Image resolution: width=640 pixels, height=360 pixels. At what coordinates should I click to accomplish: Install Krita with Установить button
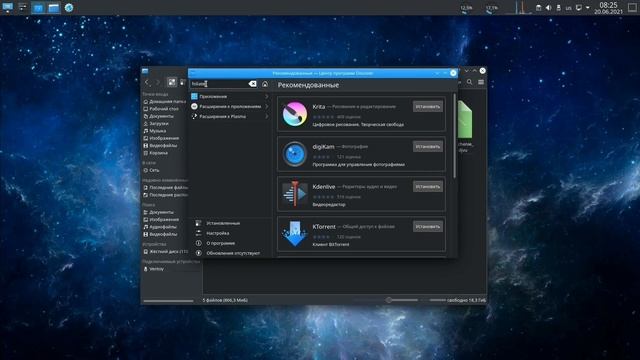[x=427, y=107]
